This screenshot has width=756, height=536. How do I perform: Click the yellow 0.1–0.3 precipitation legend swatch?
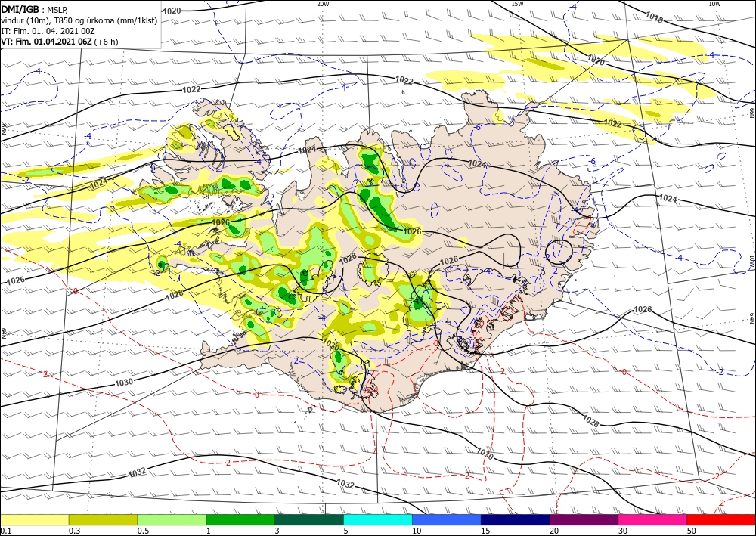click(34, 519)
